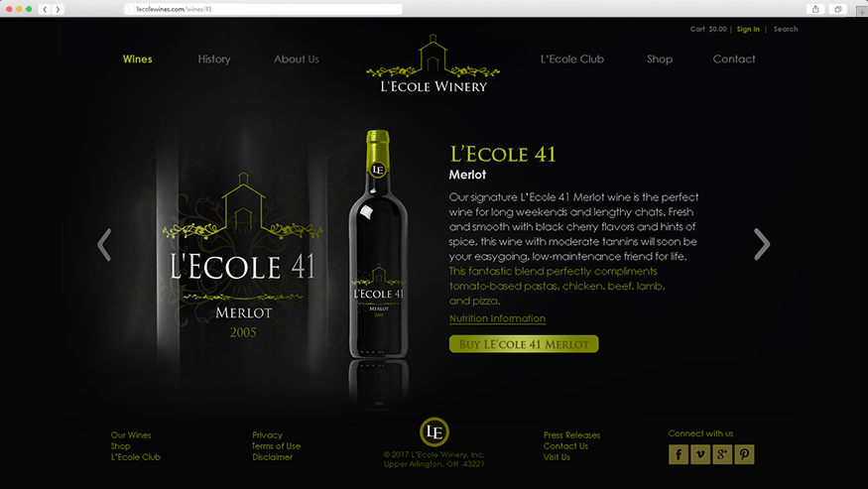Click the browser share icon
The image size is (868, 489).
[x=815, y=9]
